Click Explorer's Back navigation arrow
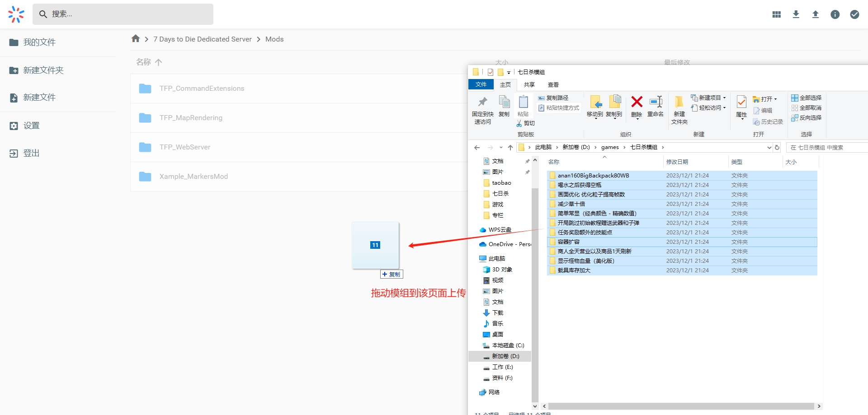 pos(477,147)
